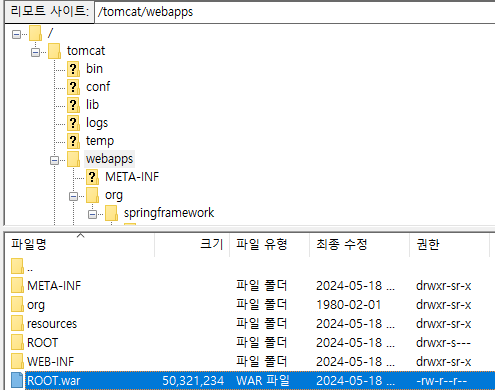Select resources row in file list
The image size is (495, 390).
[250, 324]
